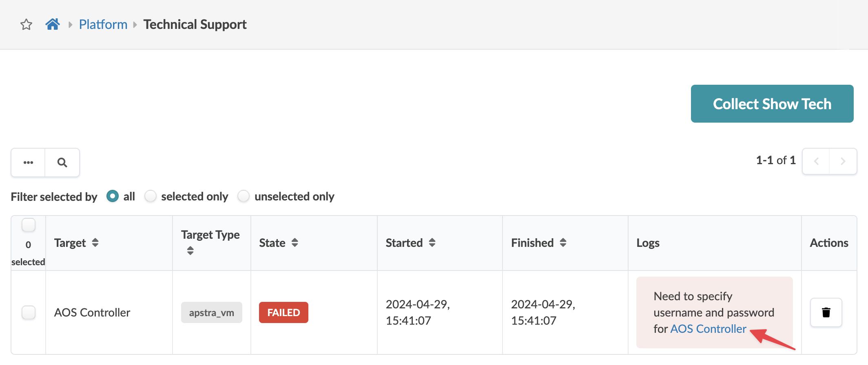Sort table by Target Type column

point(190,251)
